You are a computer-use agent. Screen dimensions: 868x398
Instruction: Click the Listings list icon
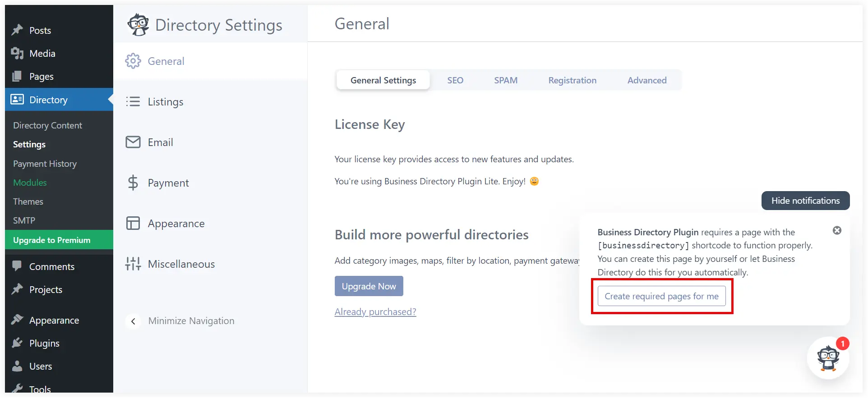click(133, 101)
